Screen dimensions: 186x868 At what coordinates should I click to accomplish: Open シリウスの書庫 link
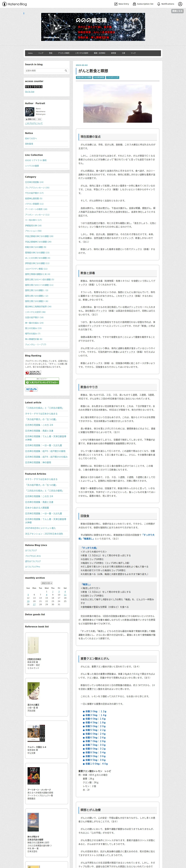click(x=32, y=166)
